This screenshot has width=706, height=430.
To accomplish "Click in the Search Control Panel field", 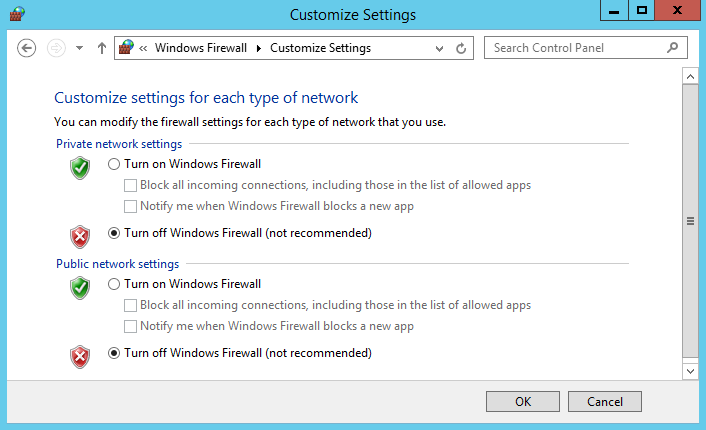I will click(x=576, y=48).
